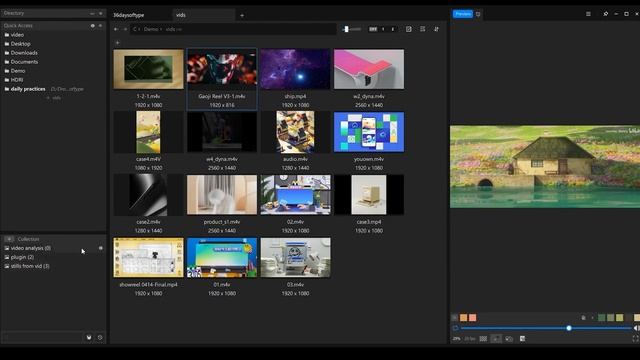Click the sort order icon in toolbar
The height and width of the screenshot is (360, 640).
coord(436,29)
